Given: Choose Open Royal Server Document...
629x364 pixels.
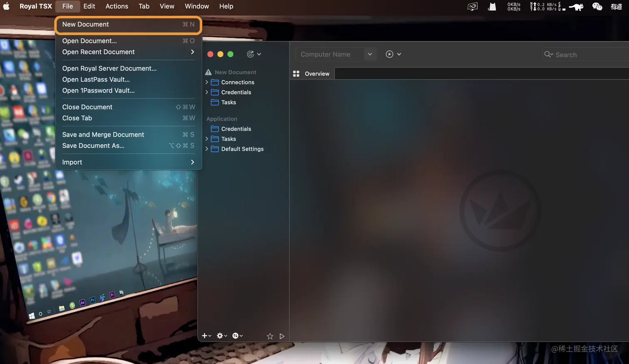Looking at the screenshot, I should click(128, 69).
